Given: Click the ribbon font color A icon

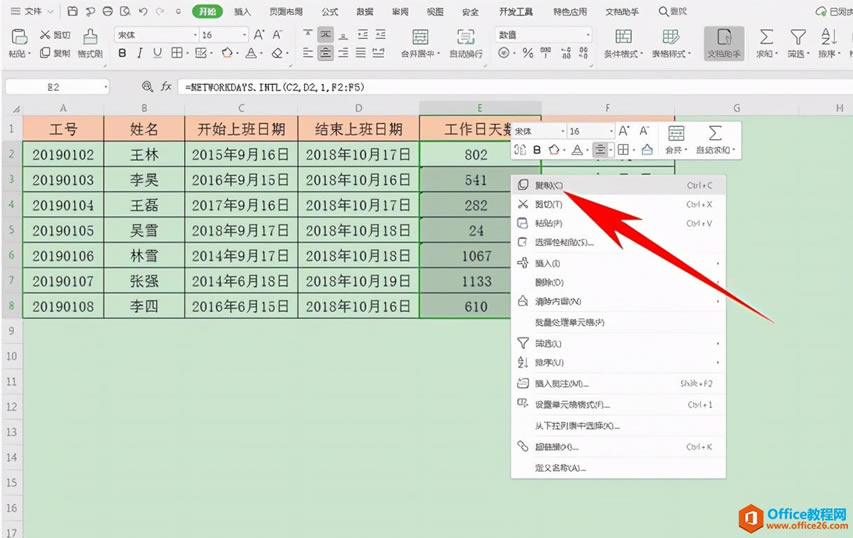Looking at the screenshot, I should 251,53.
